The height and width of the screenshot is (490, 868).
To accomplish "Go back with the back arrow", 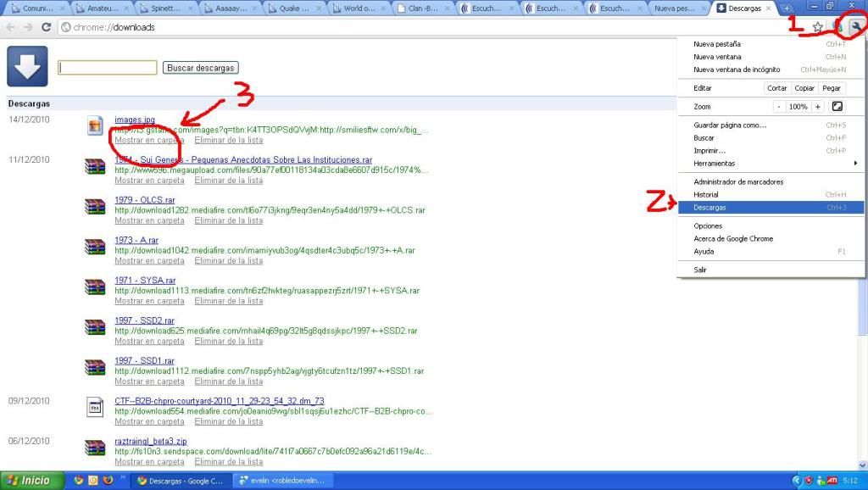I will [x=11, y=27].
